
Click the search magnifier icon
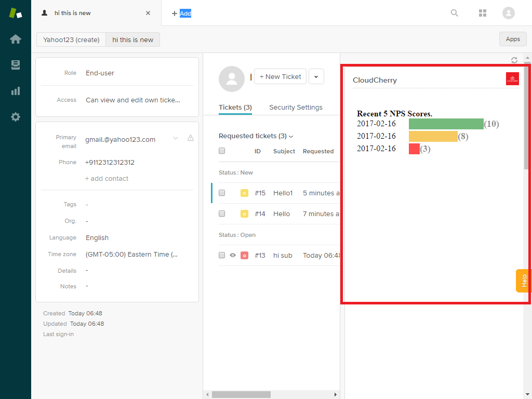point(455,13)
